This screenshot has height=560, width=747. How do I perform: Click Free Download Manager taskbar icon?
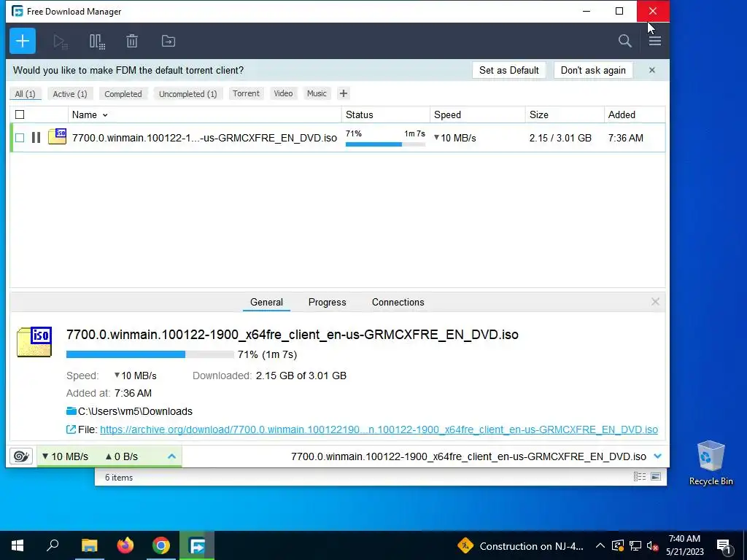pyautogui.click(x=197, y=545)
